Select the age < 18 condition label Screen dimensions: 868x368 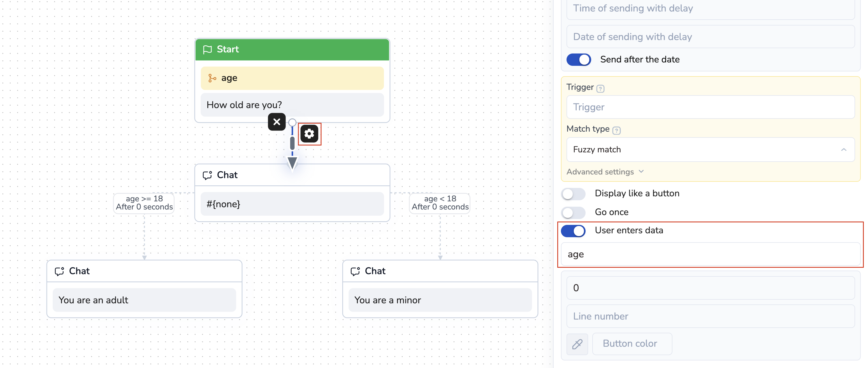pyautogui.click(x=440, y=203)
